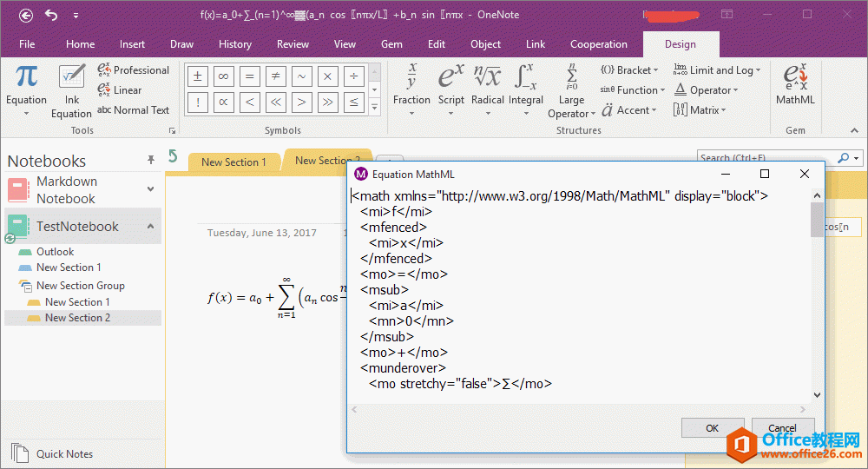Open the Operator dropdown
This screenshot has width=868, height=469.
[706, 89]
